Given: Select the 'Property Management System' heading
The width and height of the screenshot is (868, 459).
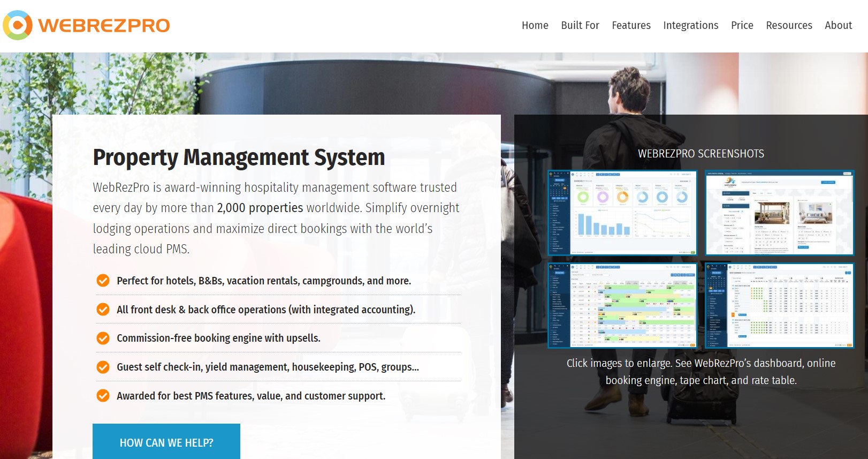Looking at the screenshot, I should point(239,157).
